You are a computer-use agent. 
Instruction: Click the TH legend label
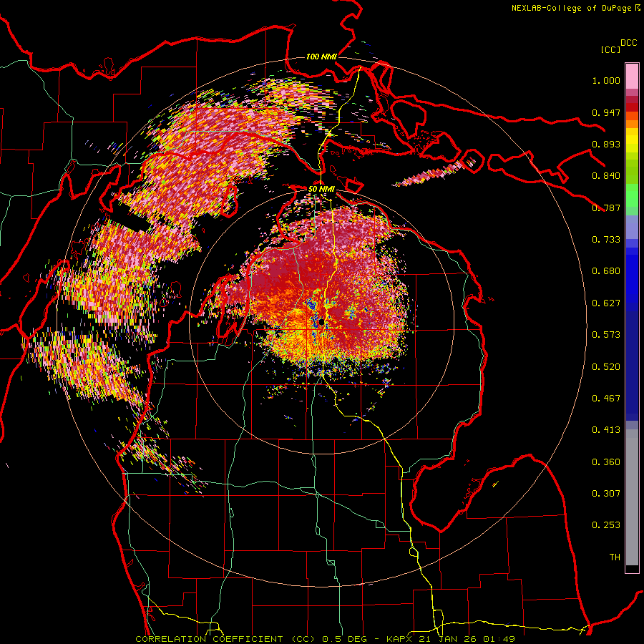(x=615, y=557)
